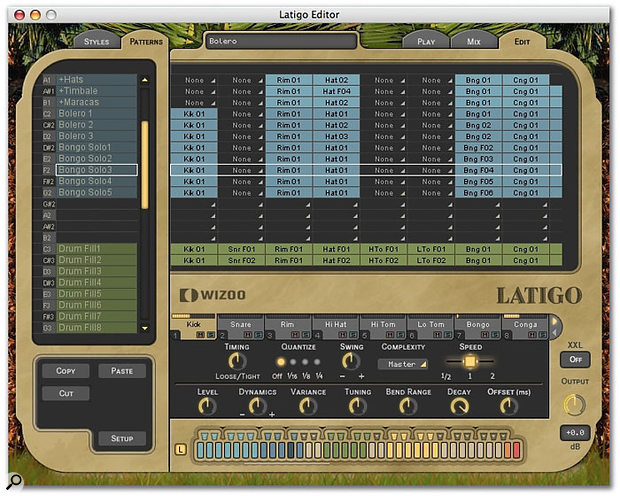This screenshot has height=496, width=620.
Task: Click the Speed slider handle
Action: tap(470, 362)
